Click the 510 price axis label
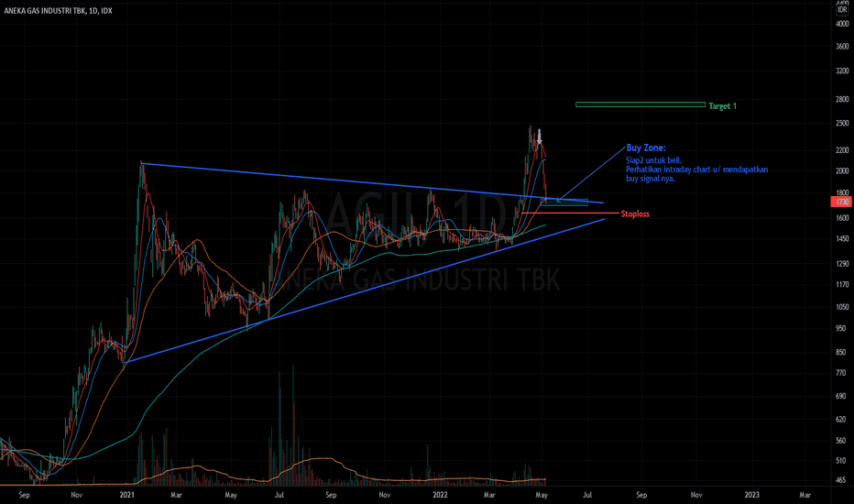The width and height of the screenshot is (854, 504). [842, 460]
